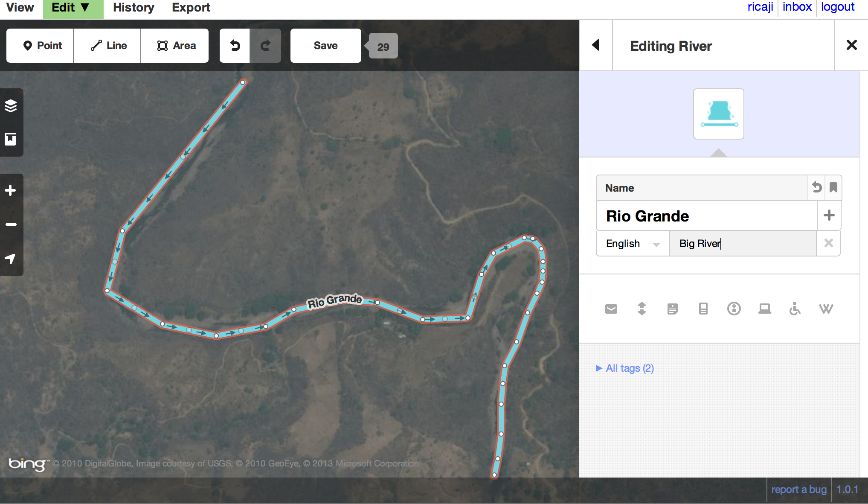The image size is (868, 504).
Task: Add the Wikipedia field
Action: pos(826,309)
